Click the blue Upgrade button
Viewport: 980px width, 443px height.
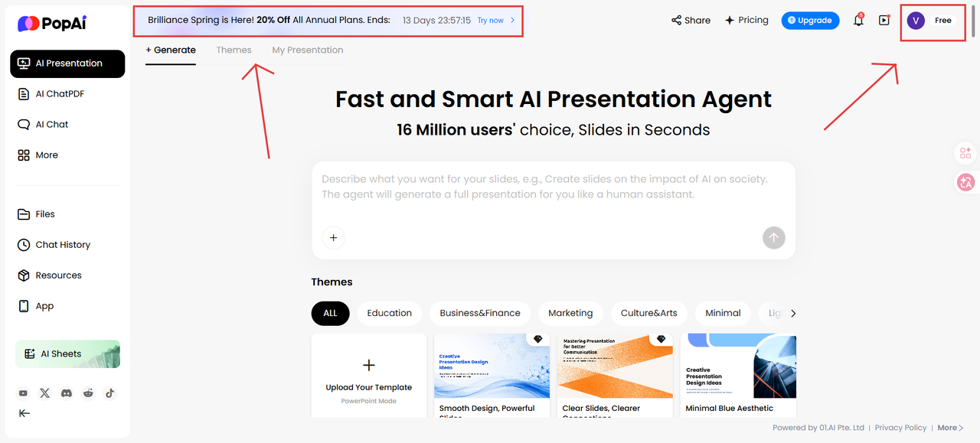click(810, 21)
